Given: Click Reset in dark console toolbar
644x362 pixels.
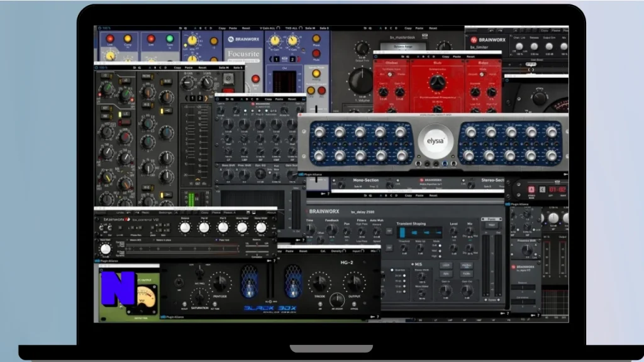Looking at the screenshot, I should [x=202, y=68].
